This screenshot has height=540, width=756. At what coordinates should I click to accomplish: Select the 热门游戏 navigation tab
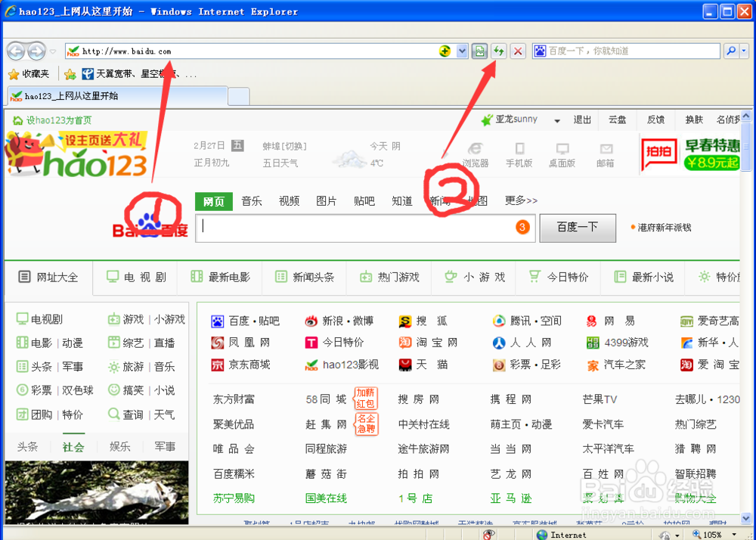(389, 278)
